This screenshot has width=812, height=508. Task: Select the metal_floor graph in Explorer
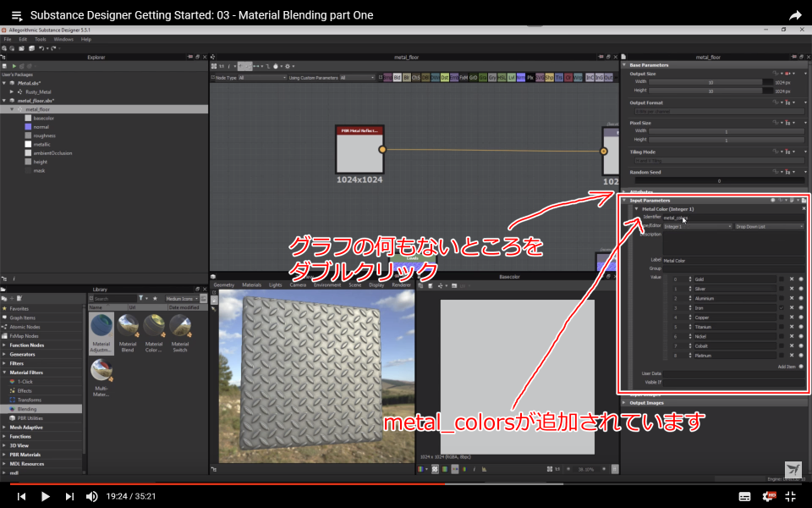coord(38,109)
